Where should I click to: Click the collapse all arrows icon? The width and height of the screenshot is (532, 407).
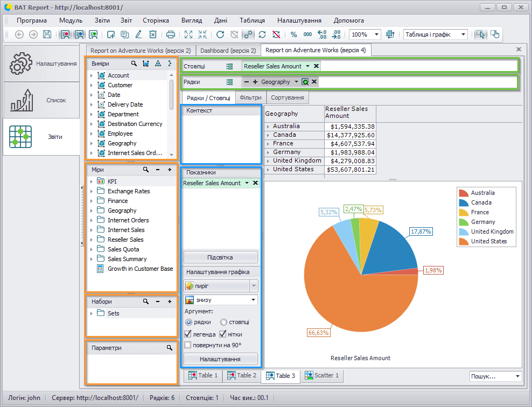(202, 34)
